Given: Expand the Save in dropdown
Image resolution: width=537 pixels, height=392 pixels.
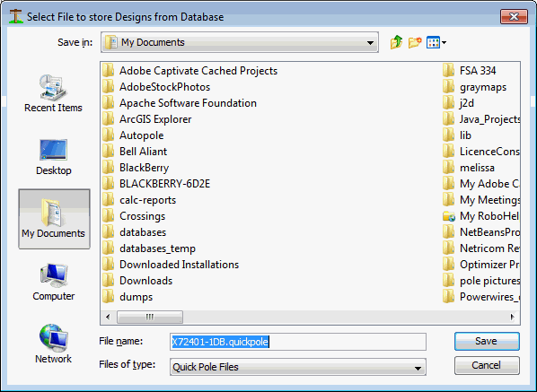Looking at the screenshot, I should point(370,43).
